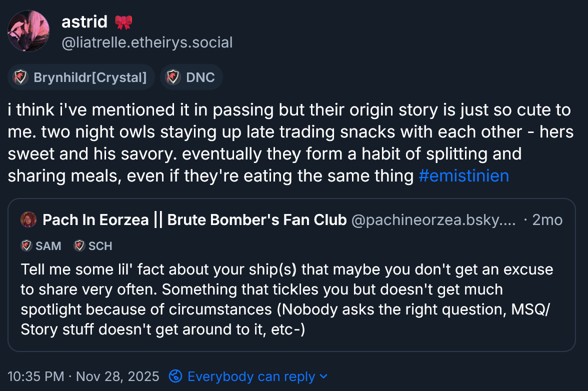This screenshot has width=588, height=391.
Task: Click the shield icon in DNC badge
Action: click(x=173, y=77)
